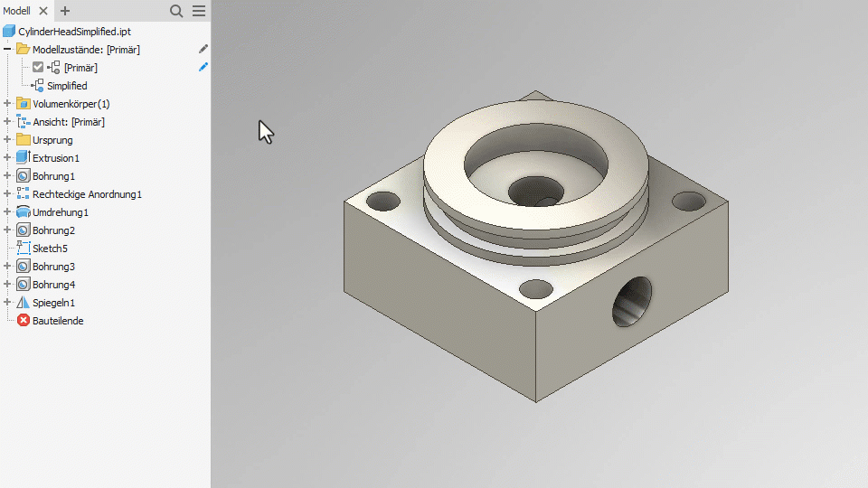Select the Ursprung label
Image resolution: width=868 pixels, height=488 pixels.
coord(52,141)
